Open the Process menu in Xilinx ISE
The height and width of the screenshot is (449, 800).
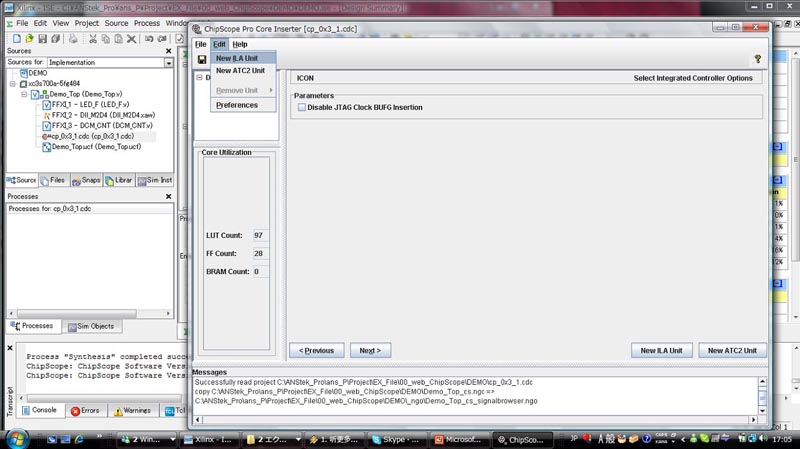[x=147, y=23]
